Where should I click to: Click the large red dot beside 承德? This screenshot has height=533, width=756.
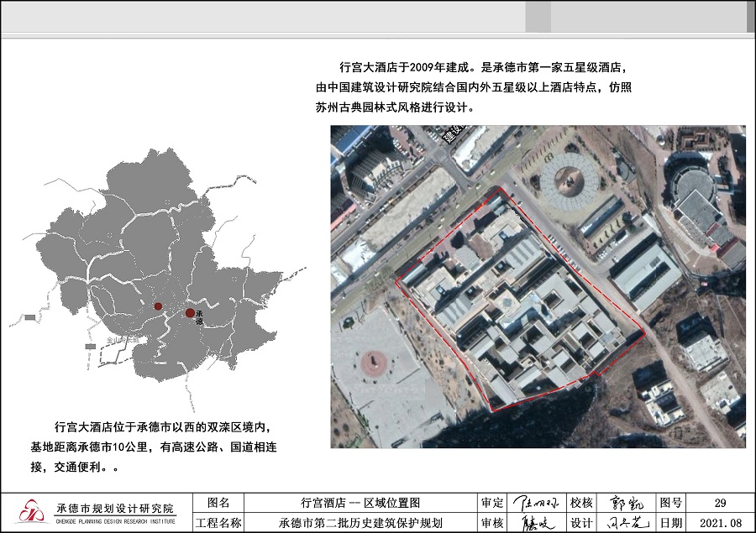190,313
